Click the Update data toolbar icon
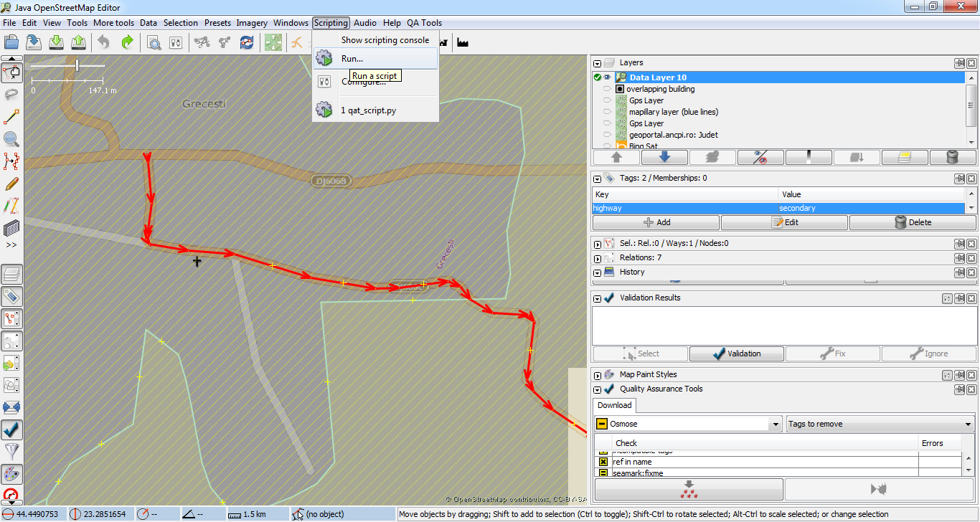The height and width of the screenshot is (522, 980). click(247, 42)
